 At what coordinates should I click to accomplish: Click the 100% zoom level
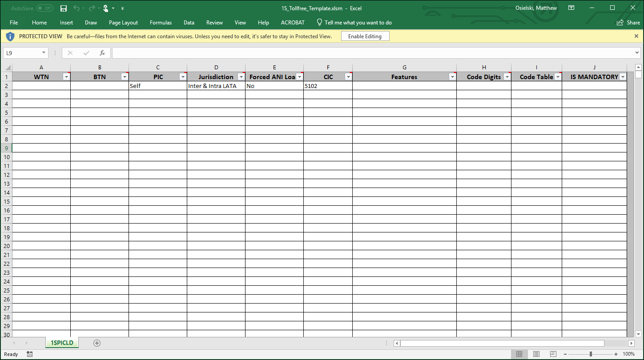[x=628, y=354]
